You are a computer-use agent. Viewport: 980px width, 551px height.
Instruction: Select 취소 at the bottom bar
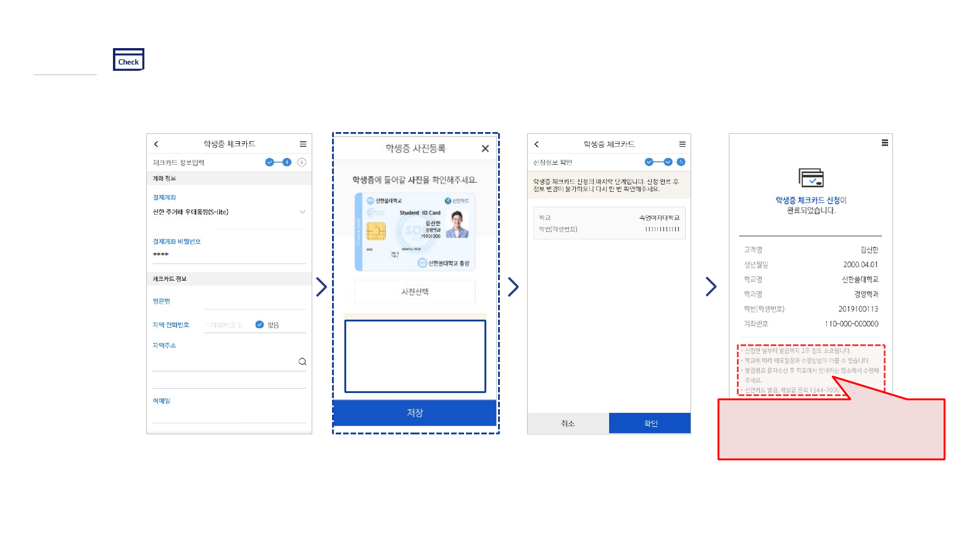(x=568, y=423)
